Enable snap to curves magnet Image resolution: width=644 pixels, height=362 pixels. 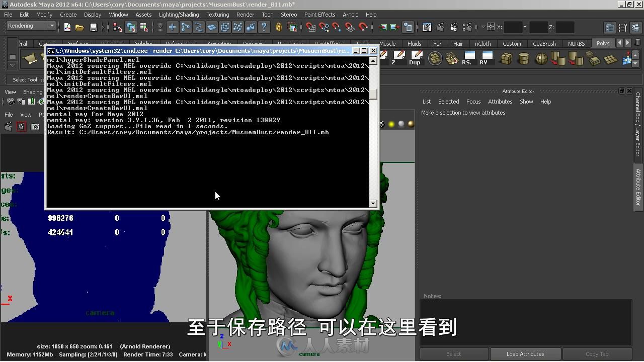pyautogui.click(x=324, y=27)
